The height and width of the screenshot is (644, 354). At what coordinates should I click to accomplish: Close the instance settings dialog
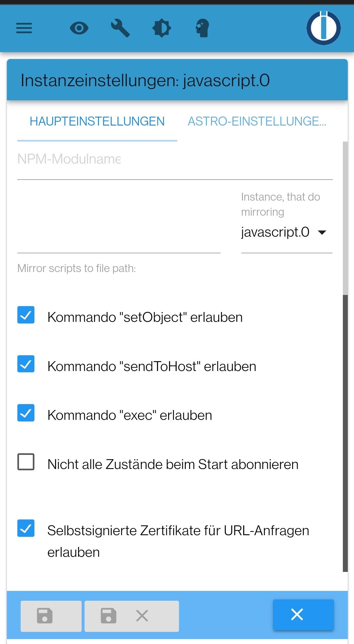[x=303, y=615]
